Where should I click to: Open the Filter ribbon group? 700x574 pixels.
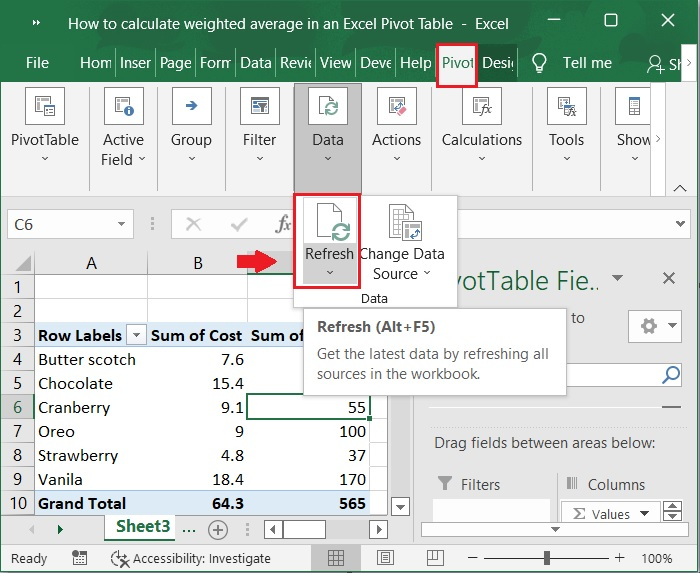pyautogui.click(x=259, y=125)
